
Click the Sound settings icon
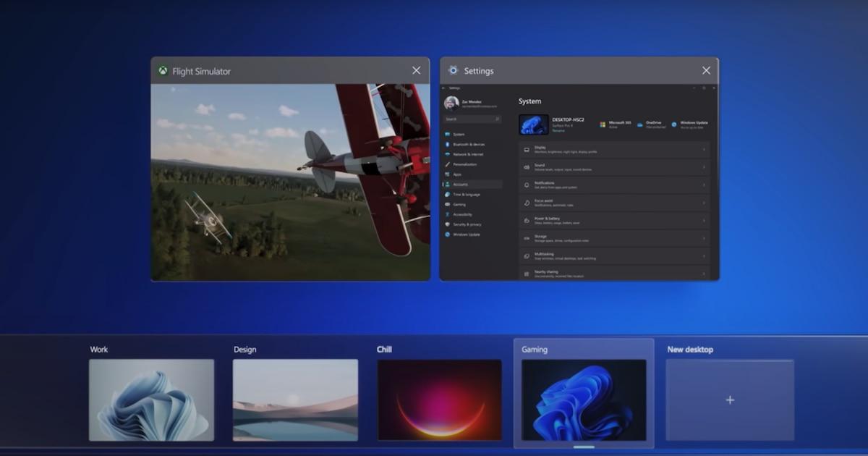coord(525,166)
